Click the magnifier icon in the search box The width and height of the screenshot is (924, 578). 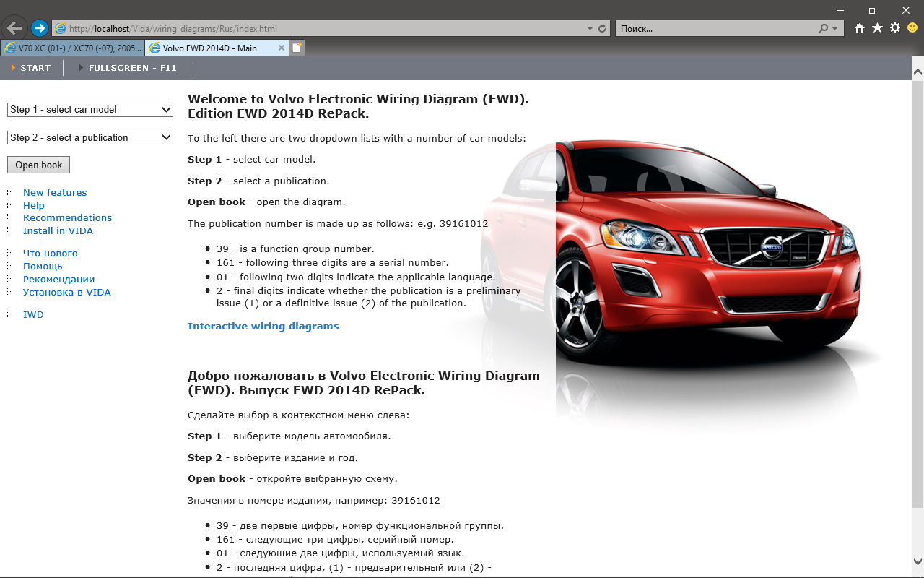(x=824, y=29)
